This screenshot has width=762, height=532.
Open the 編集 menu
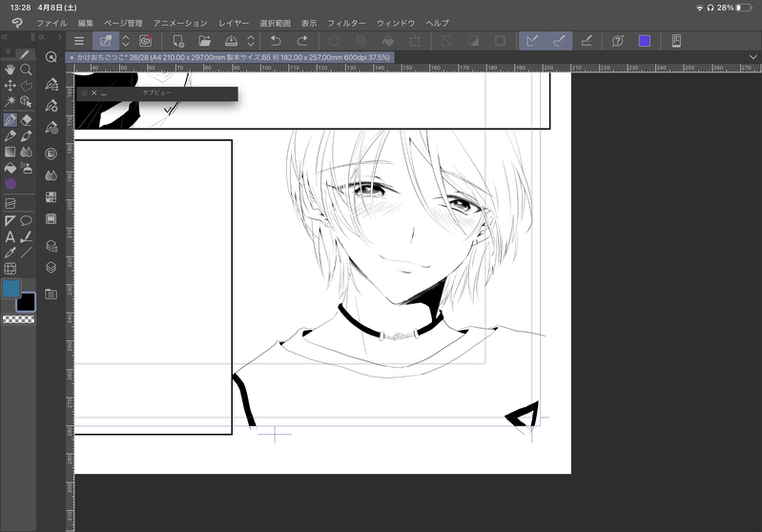coord(86,23)
